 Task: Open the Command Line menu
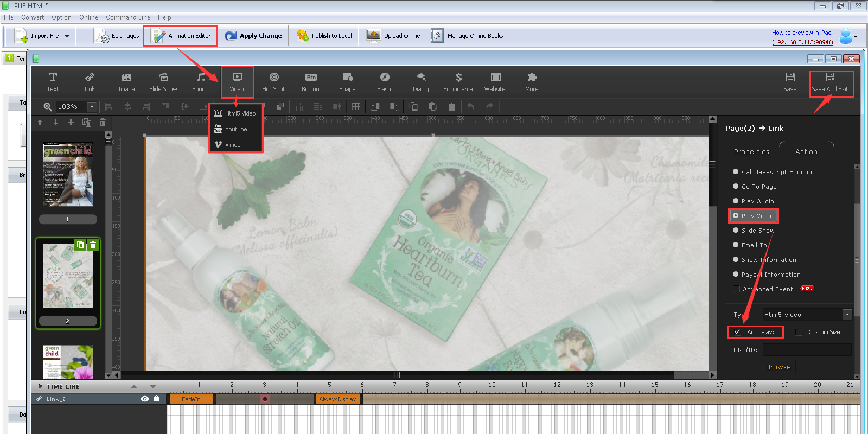pyautogui.click(x=128, y=17)
